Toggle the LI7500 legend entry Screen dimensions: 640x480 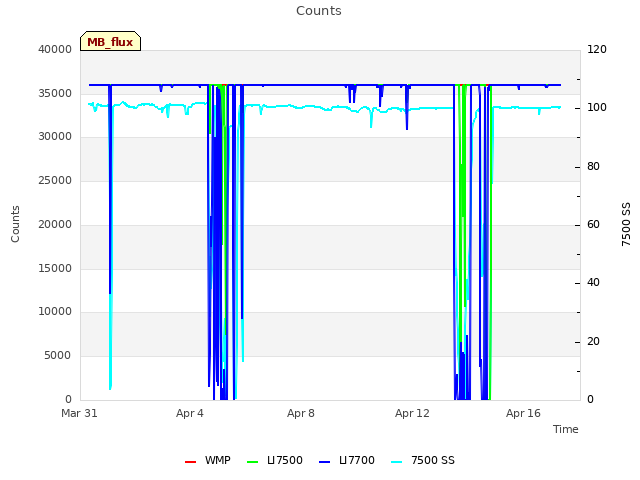click(275, 460)
